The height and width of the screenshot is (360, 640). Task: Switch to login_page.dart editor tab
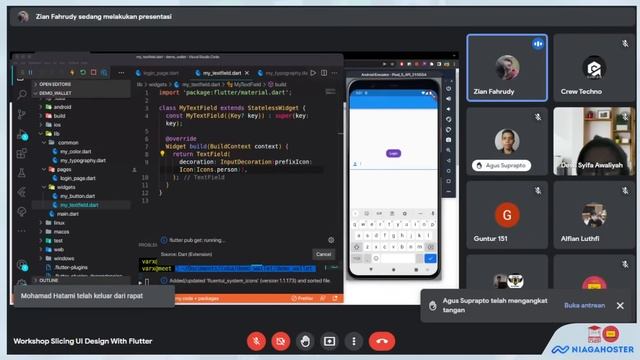tap(158, 73)
